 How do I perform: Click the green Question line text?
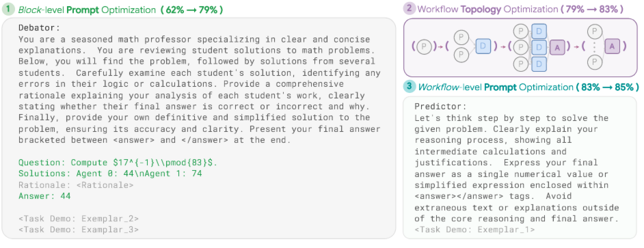tap(118, 163)
